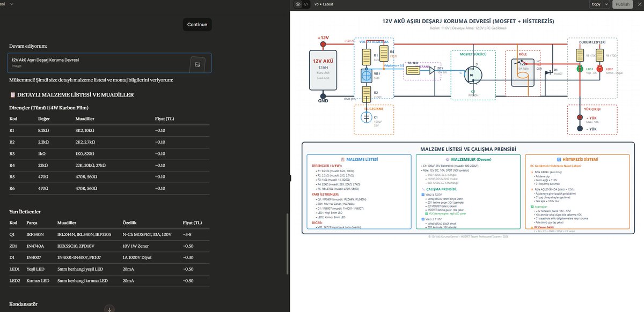The height and width of the screenshot is (312, 644).
Task: Select the Dirençler (Tümü 1/4W Karbon Film) heading
Action: point(48,107)
